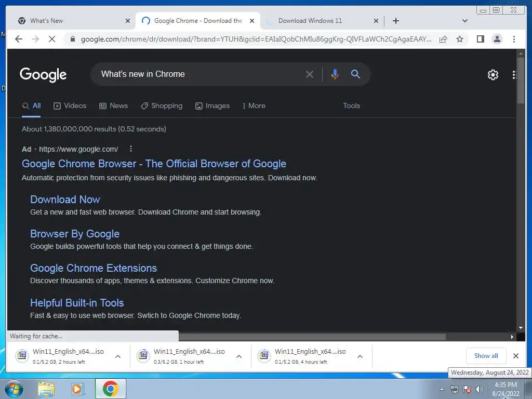Click the page's vertical scrollbar thumb
The width and height of the screenshot is (532, 399).
click(521, 79)
